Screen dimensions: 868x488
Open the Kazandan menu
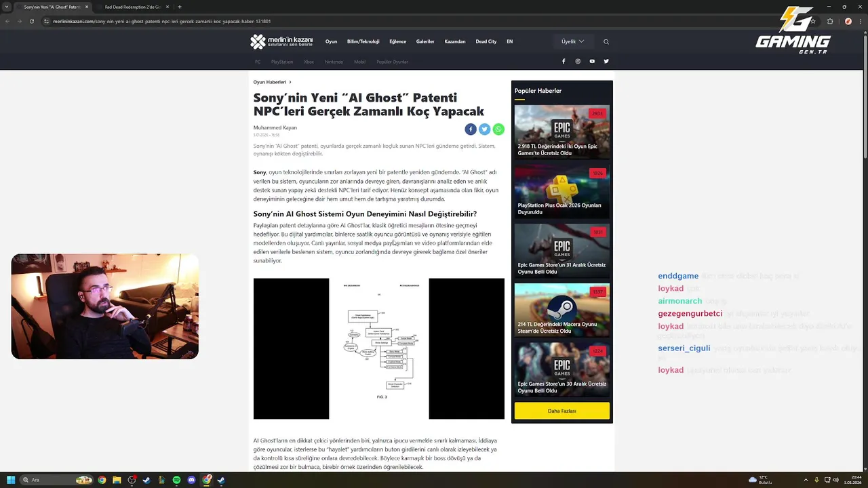click(455, 41)
